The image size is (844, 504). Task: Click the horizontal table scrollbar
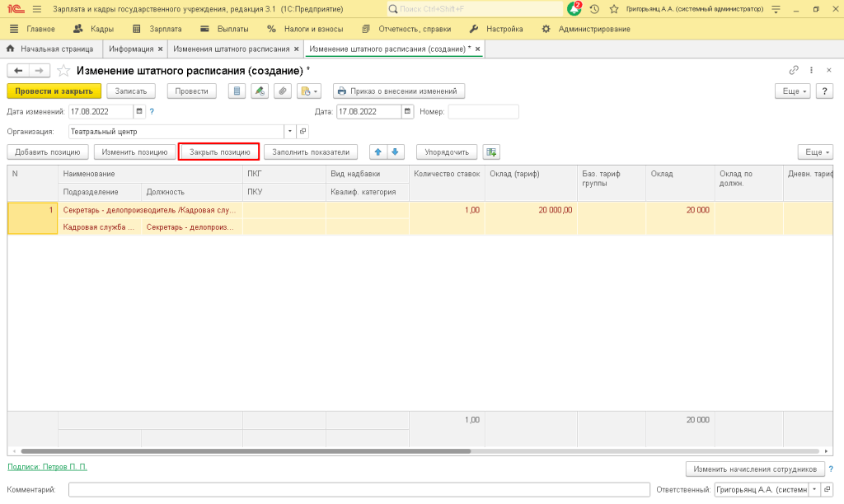[x=247, y=451]
